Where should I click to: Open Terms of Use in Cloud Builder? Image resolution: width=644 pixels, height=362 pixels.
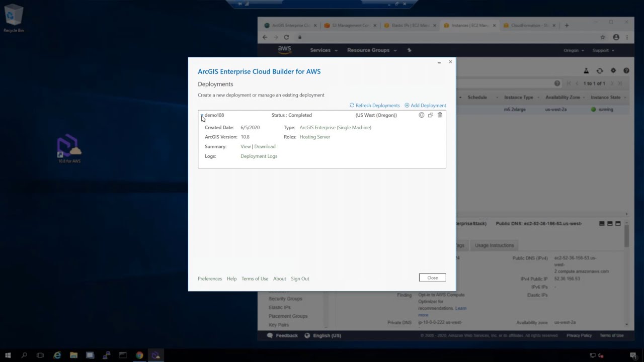[x=255, y=279]
